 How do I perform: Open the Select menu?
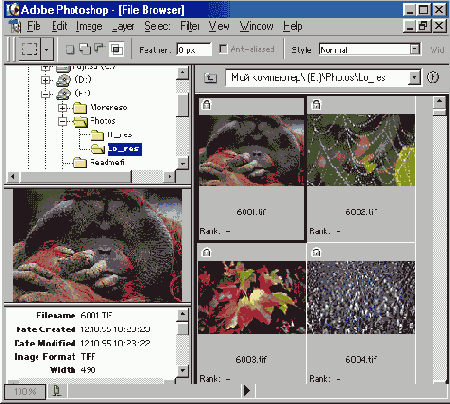pos(157,26)
